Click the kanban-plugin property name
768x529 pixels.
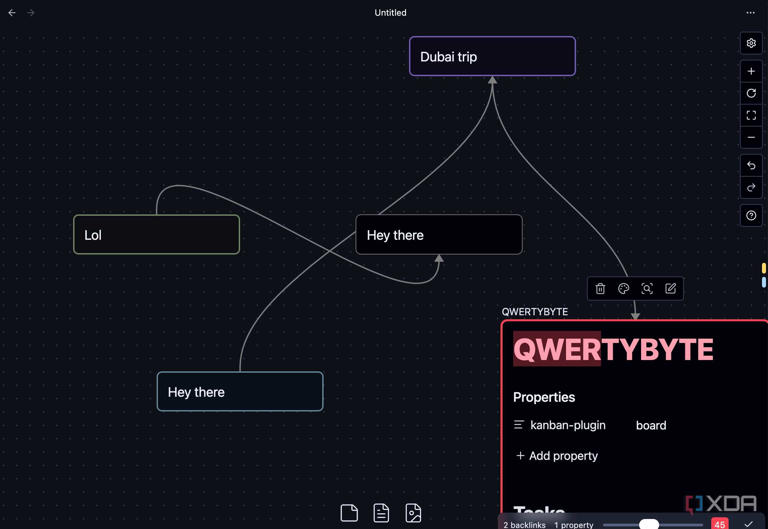tap(568, 425)
